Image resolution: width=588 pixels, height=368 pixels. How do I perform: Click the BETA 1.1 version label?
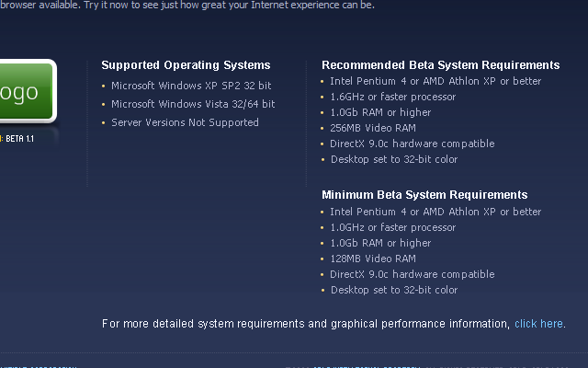pyautogui.click(x=17, y=139)
